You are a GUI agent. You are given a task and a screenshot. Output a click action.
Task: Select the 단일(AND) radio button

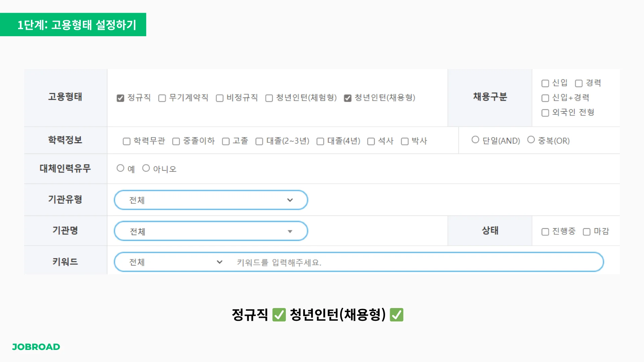[475, 139]
